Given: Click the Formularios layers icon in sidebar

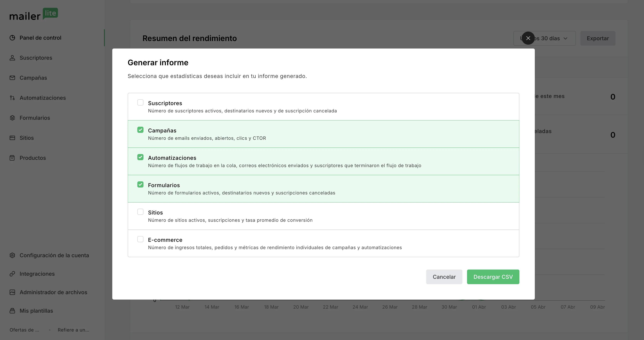Looking at the screenshot, I should point(12,118).
